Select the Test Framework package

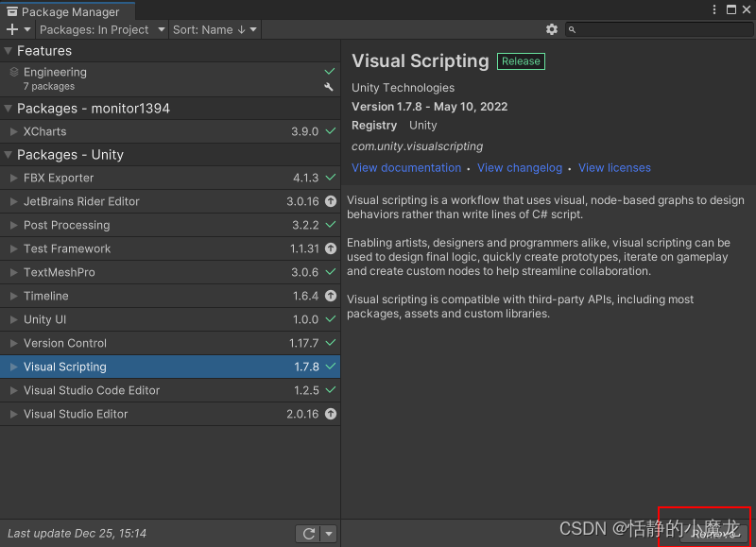pyautogui.click(x=170, y=248)
